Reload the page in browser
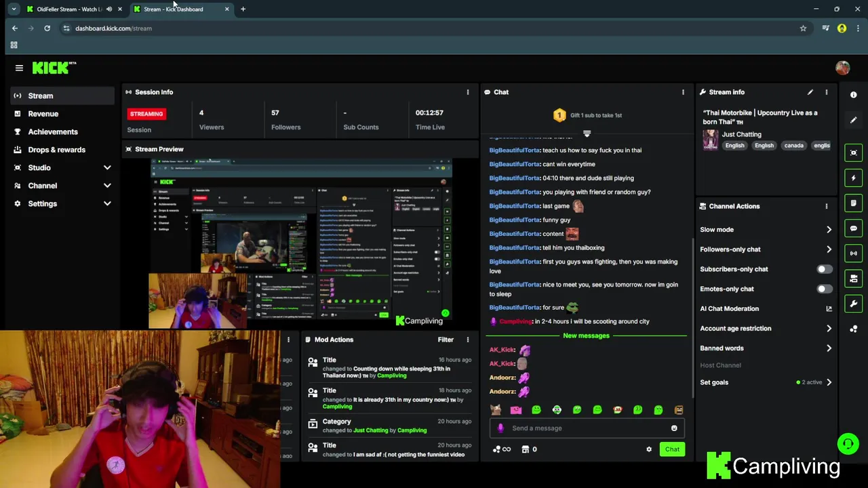Viewport: 868px width, 488px height. point(47,28)
